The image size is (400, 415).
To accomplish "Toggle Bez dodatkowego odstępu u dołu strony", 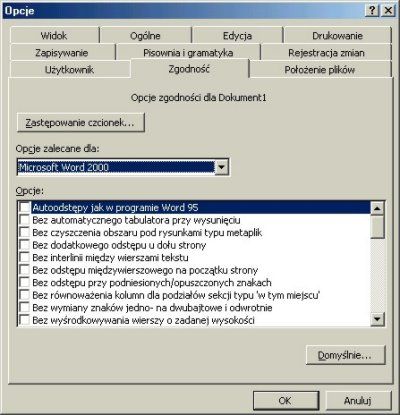I will pyautogui.click(x=25, y=245).
